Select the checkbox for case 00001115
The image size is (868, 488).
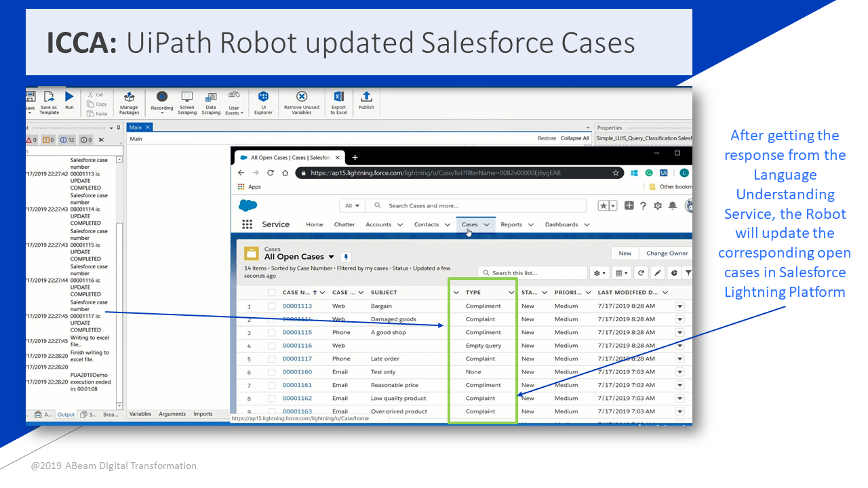pos(271,333)
